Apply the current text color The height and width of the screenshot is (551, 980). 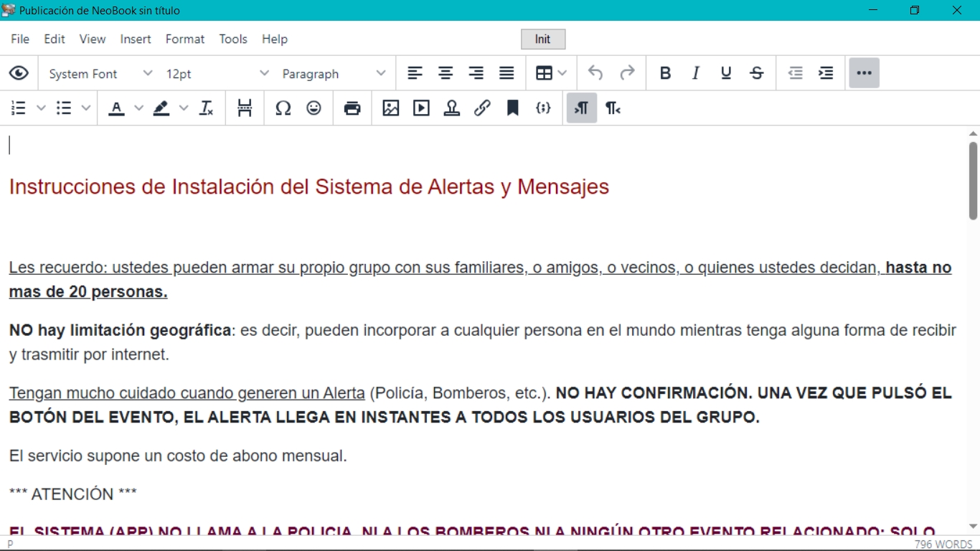click(116, 108)
